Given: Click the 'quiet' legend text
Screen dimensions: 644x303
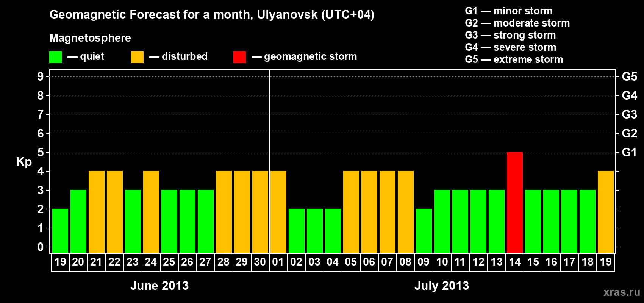Looking at the screenshot, I should [x=92, y=57].
